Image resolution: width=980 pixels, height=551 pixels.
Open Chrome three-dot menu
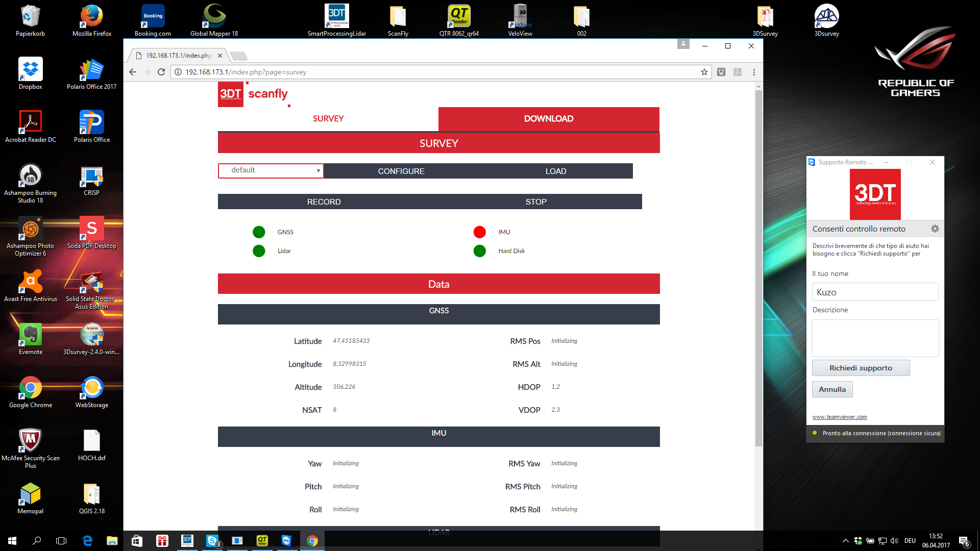(754, 72)
